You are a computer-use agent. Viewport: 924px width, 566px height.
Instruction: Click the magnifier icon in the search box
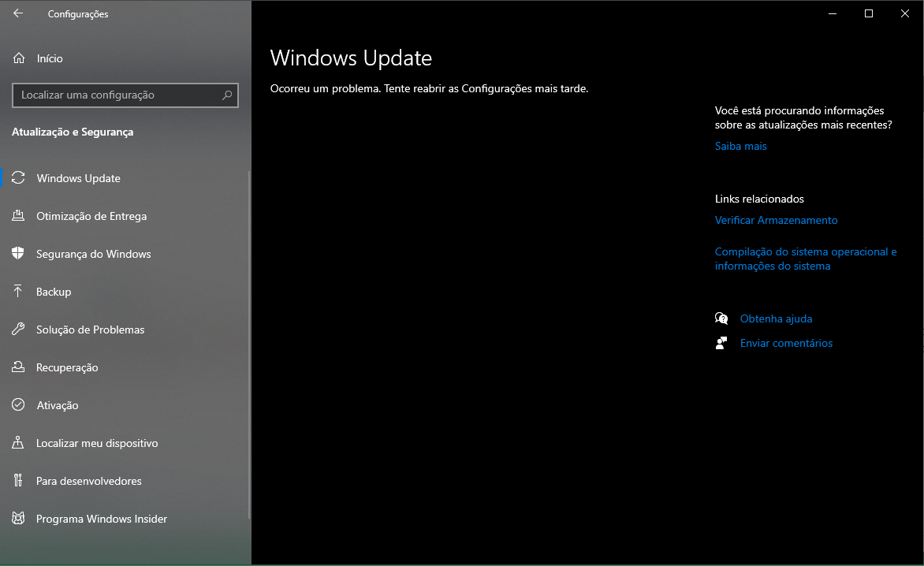tap(227, 95)
